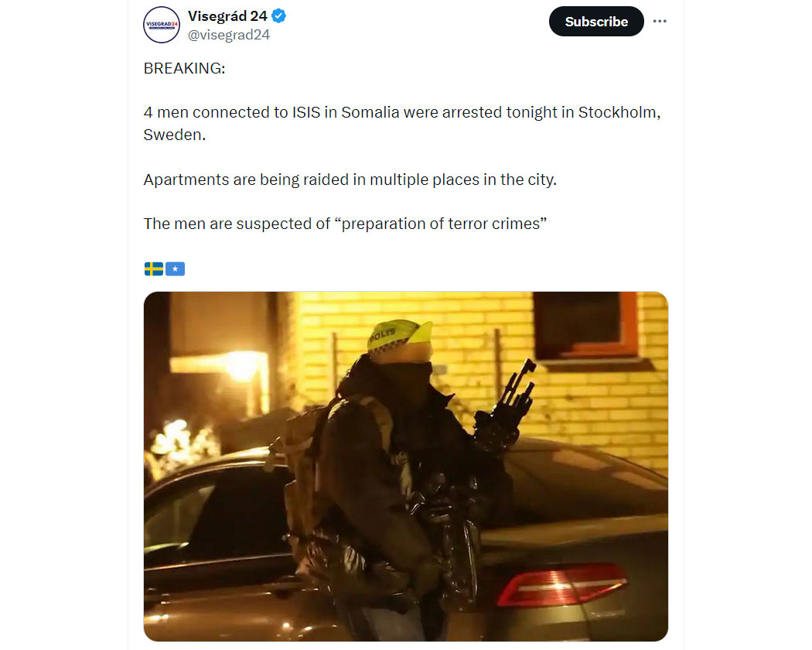The height and width of the screenshot is (650, 812).
Task: Open the @visegrad24 handle link
Action: tap(228, 35)
